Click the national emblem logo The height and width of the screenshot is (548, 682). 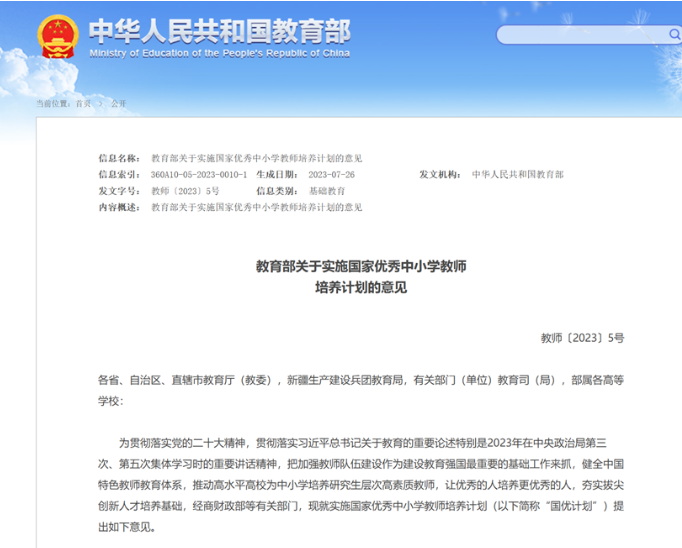(58, 38)
